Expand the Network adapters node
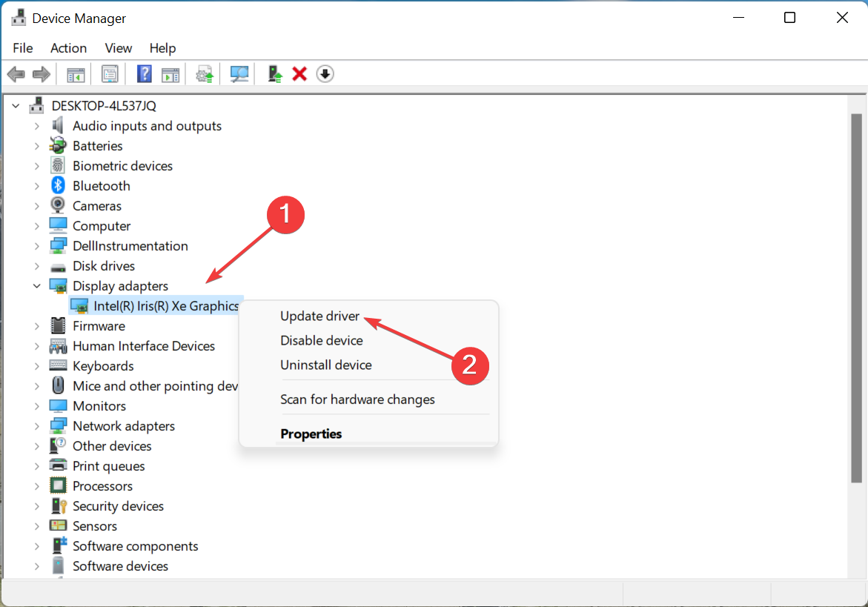 (x=37, y=426)
